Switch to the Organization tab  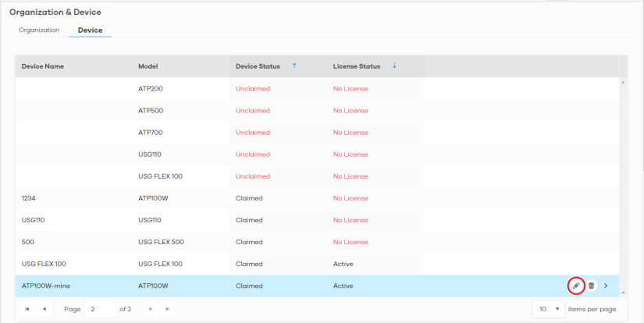pos(39,30)
